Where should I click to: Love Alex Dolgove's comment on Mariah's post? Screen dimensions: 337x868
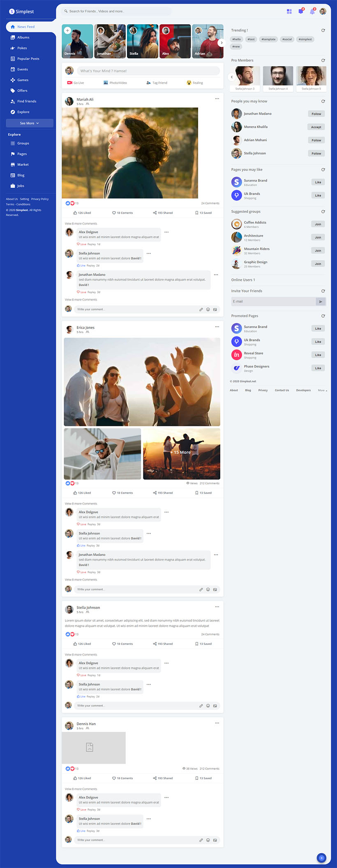tap(82, 244)
